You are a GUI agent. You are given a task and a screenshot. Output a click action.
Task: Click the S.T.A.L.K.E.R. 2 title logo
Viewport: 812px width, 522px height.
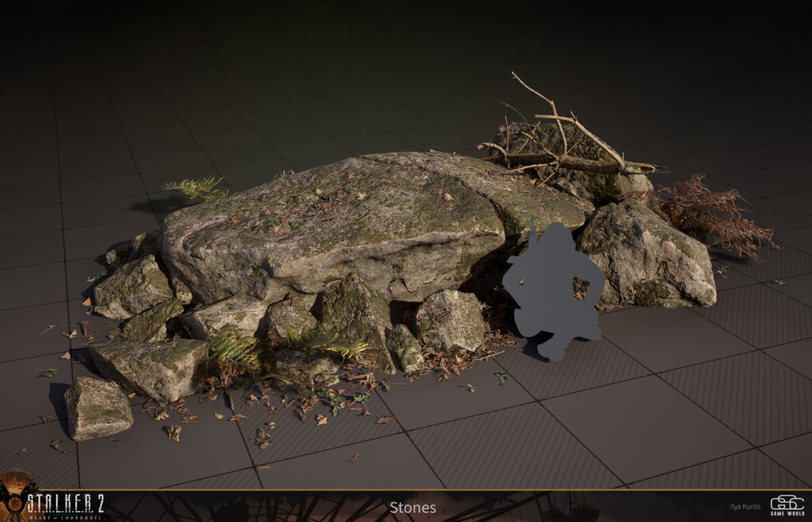click(66, 502)
